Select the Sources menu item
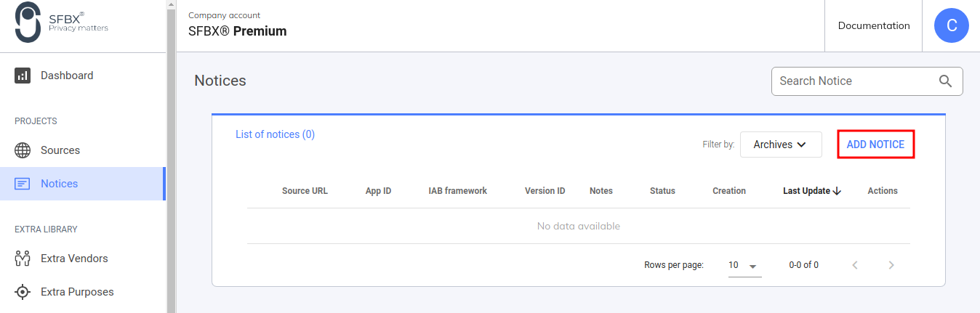Viewport: 980px width, 313px height. click(60, 150)
